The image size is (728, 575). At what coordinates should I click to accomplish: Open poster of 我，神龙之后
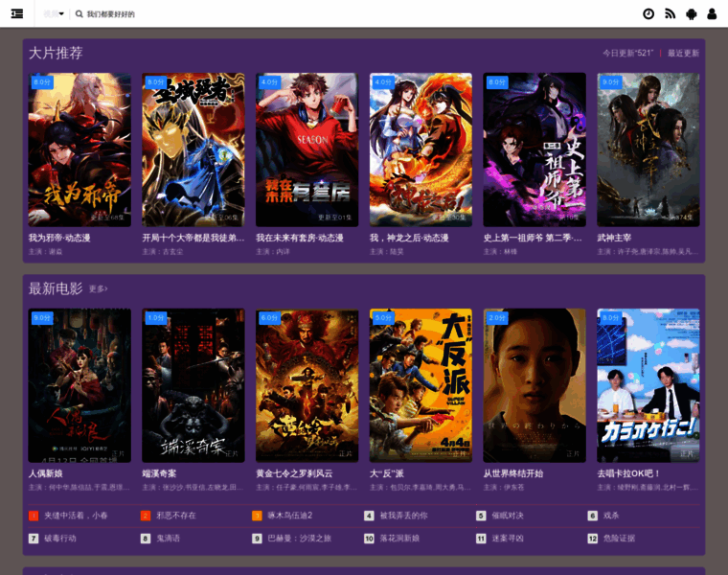(421, 149)
